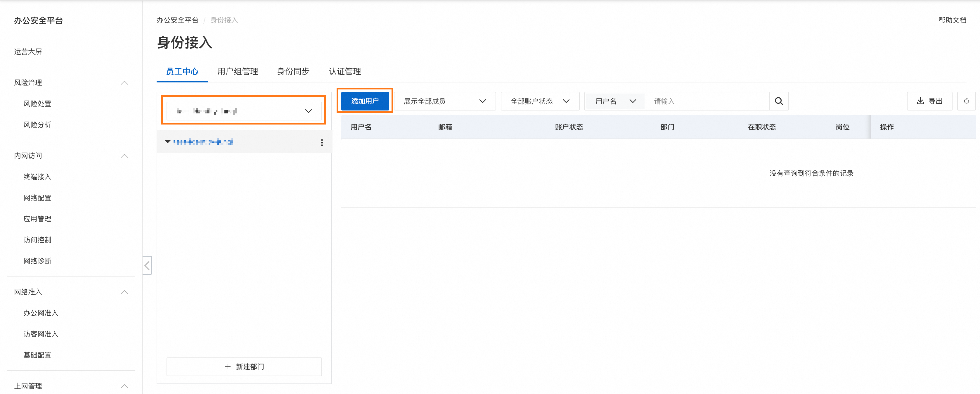
Task: Open the 展示全部成员 dropdown
Action: (x=444, y=101)
